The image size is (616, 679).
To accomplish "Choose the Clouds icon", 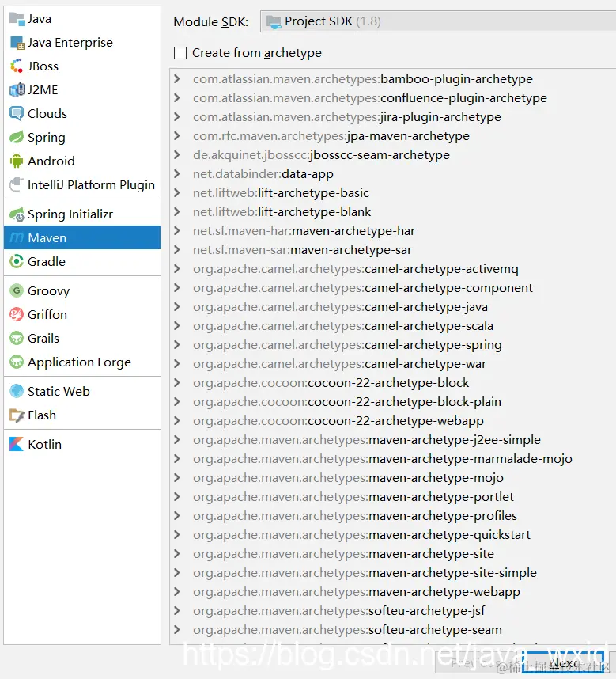I will 17,114.
